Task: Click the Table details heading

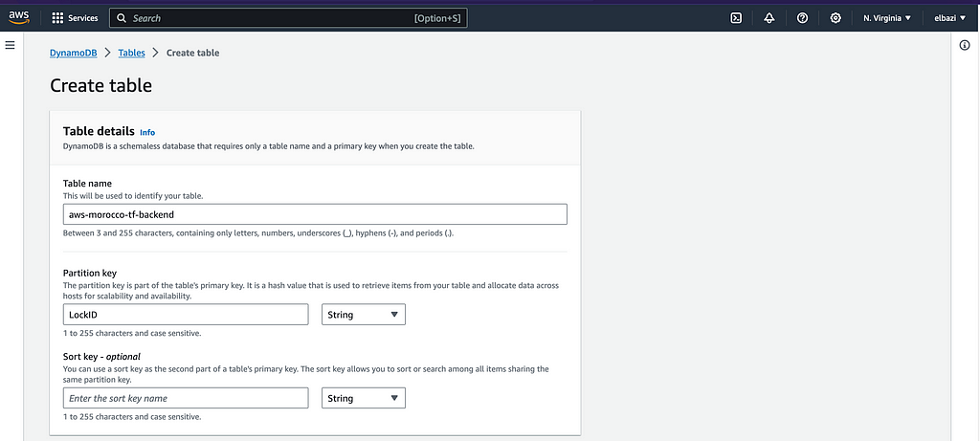Action: click(99, 131)
